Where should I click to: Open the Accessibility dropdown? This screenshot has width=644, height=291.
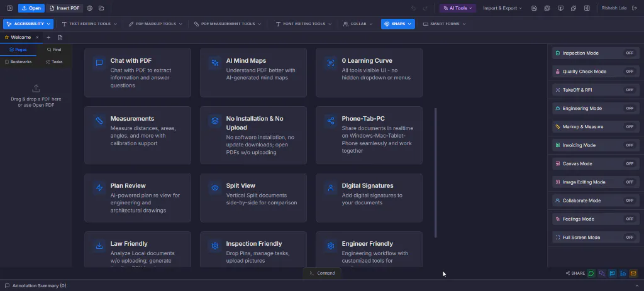coord(28,24)
